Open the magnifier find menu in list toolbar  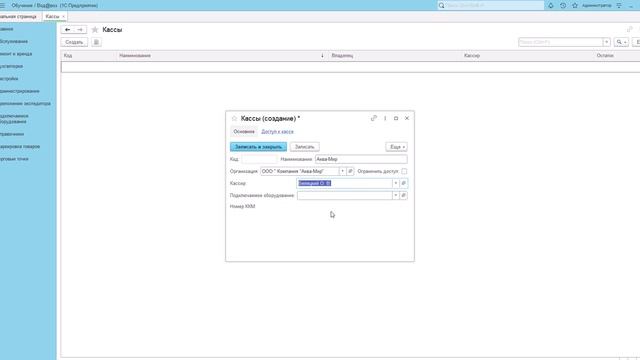[621, 42]
